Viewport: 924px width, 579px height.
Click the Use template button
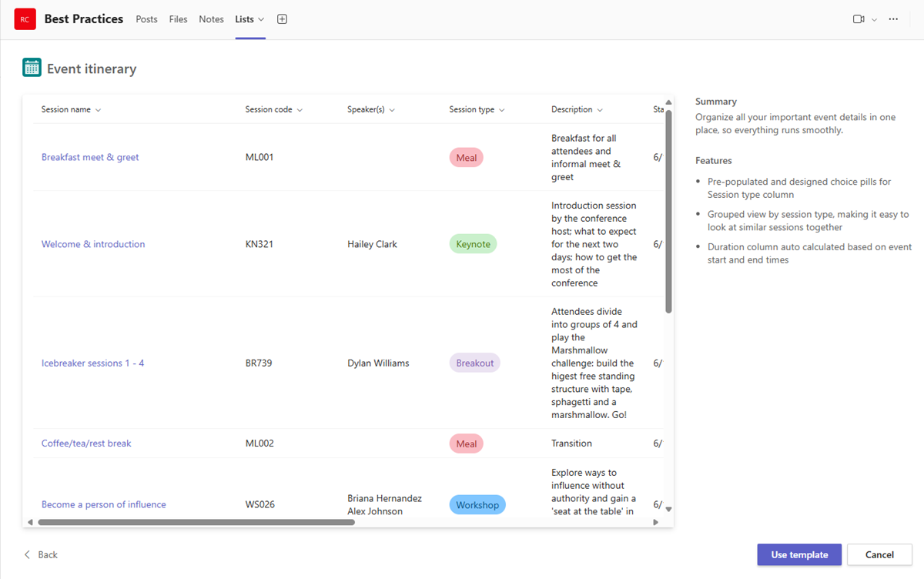tap(799, 554)
